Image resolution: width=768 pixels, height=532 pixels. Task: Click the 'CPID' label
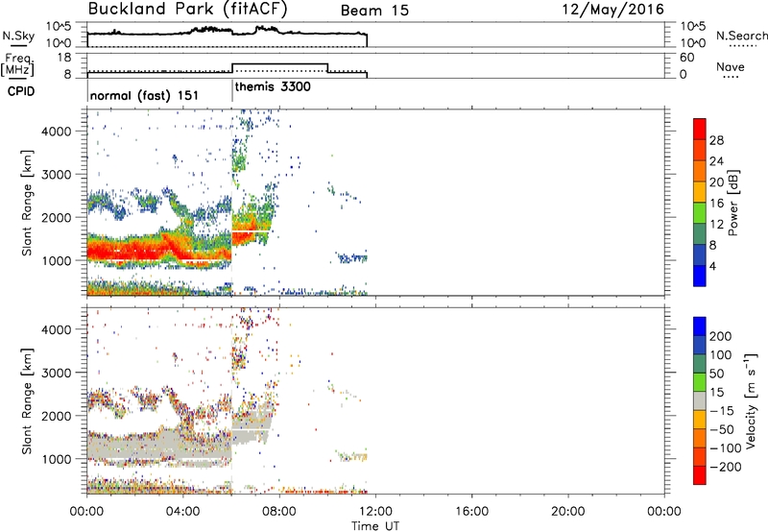(21, 91)
